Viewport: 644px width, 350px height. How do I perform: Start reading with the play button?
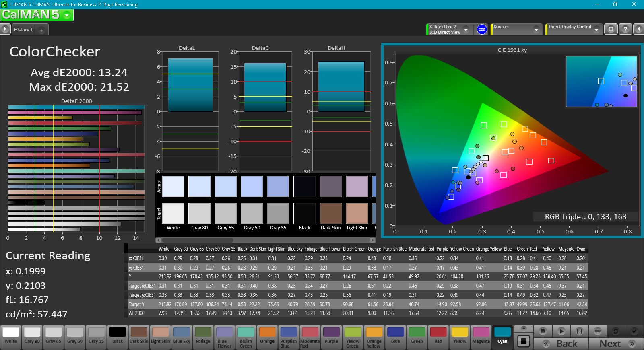pyautogui.click(x=561, y=331)
